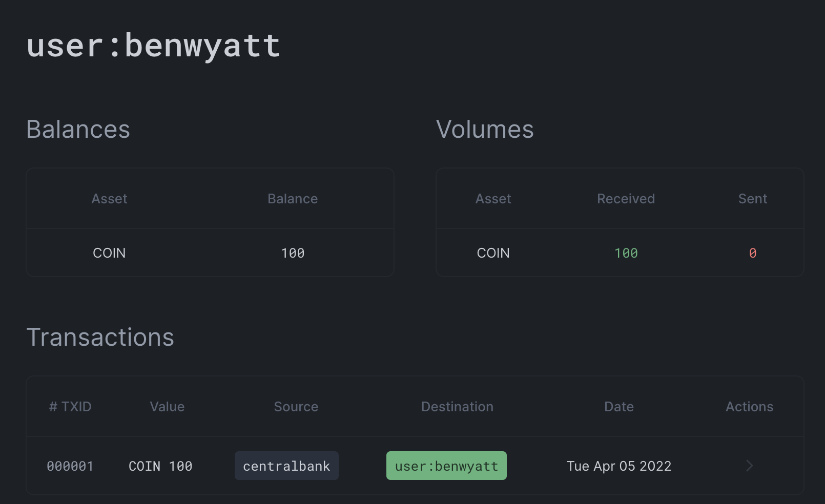
Task: Click the Destination column header
Action: (457, 407)
